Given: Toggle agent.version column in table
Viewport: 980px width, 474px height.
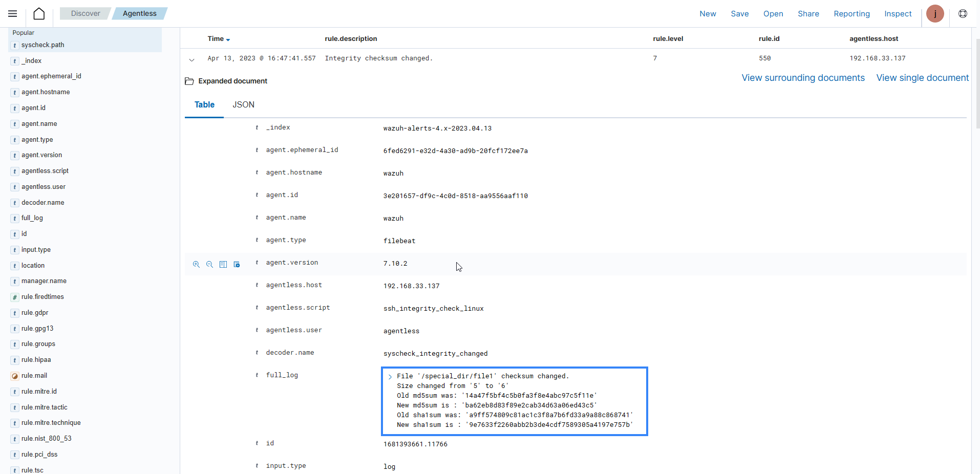Looking at the screenshot, I should tap(223, 265).
